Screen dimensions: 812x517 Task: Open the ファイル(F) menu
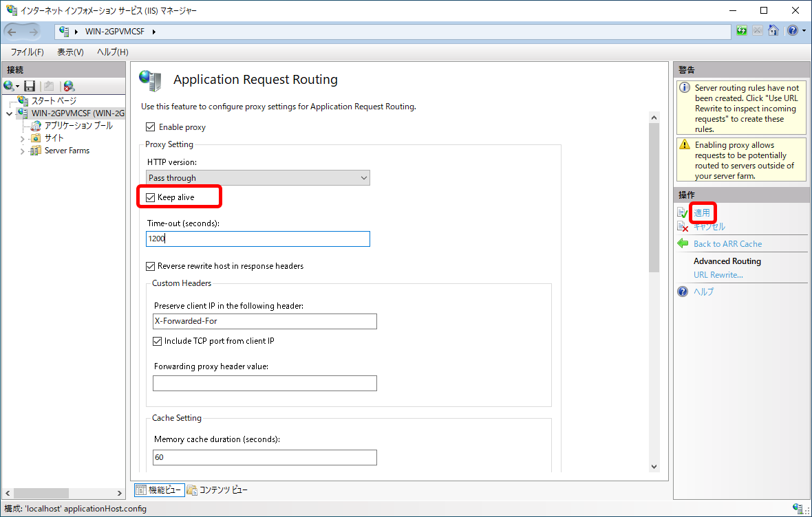tap(27, 52)
